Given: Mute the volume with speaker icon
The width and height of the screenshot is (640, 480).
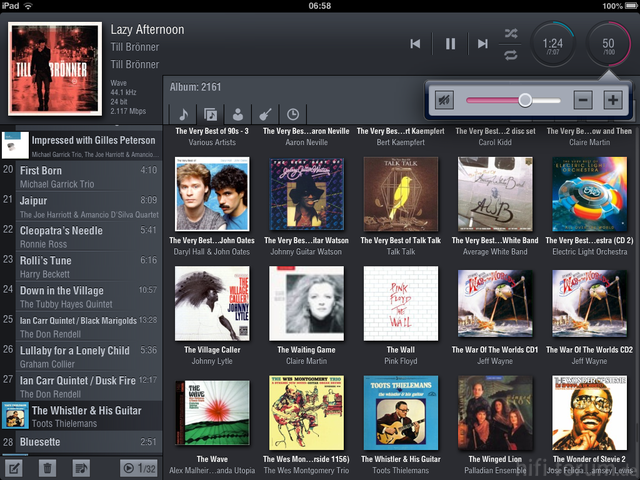Looking at the screenshot, I should [x=444, y=100].
